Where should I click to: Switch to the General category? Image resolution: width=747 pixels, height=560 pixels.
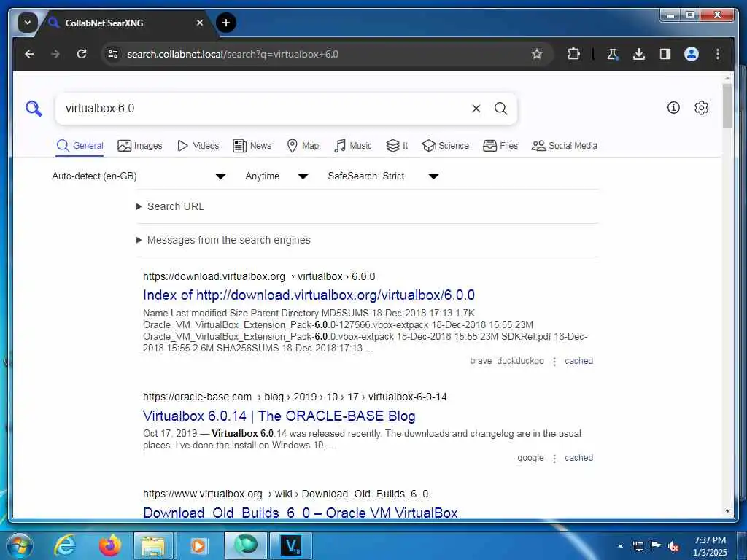point(80,146)
